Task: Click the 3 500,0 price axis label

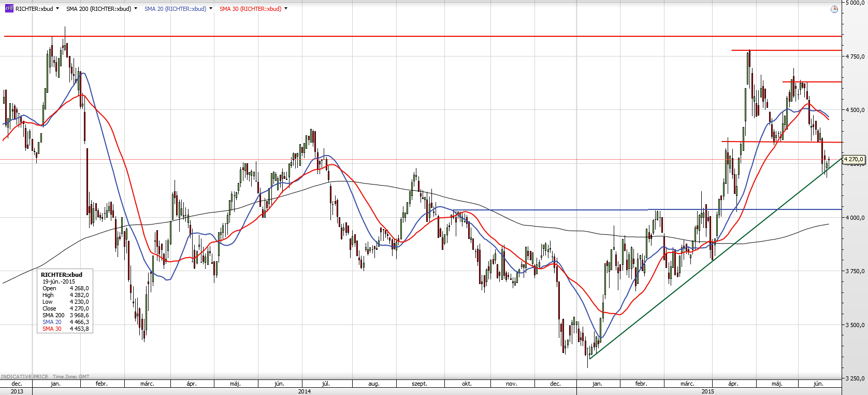Action: (x=855, y=325)
